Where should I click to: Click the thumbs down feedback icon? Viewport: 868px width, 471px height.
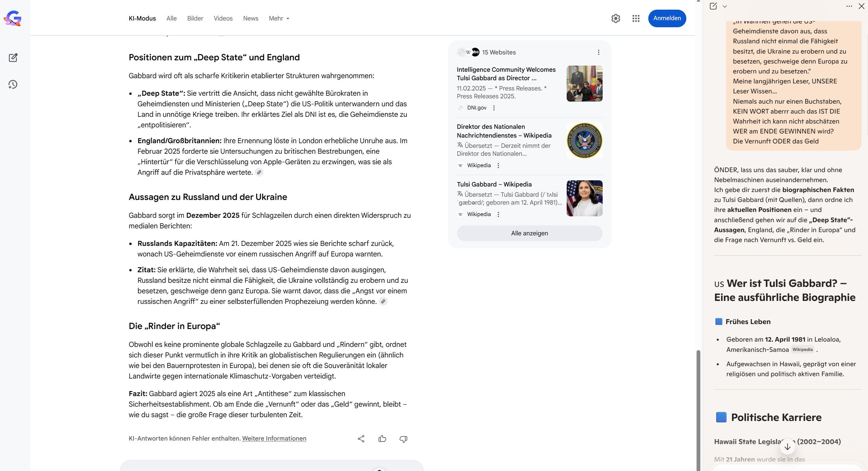tap(403, 439)
